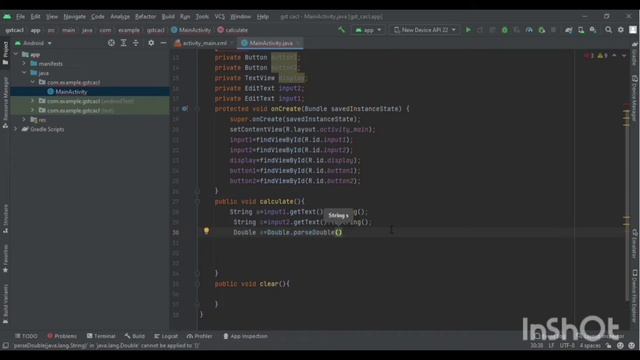Click the yellow lightbulb quick-fix icon
The image size is (640, 360).
207,231
